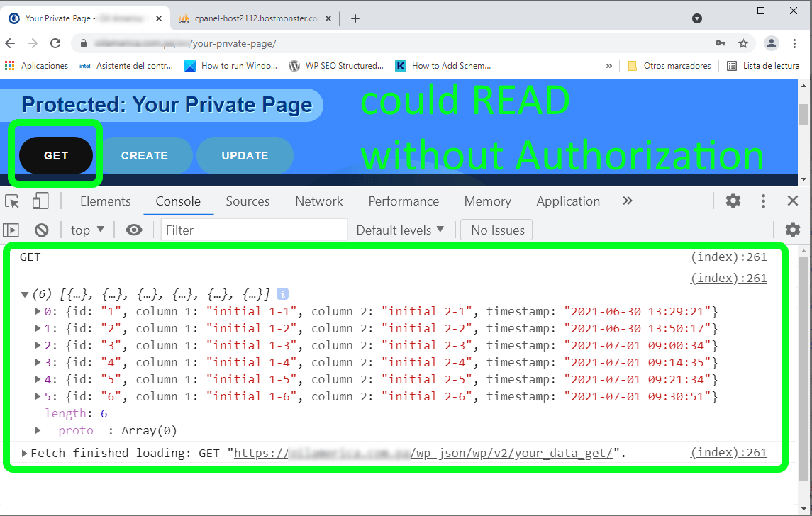Open (index):261 link on Fetch row
Image resolution: width=812 pixels, height=516 pixels.
pyautogui.click(x=728, y=452)
